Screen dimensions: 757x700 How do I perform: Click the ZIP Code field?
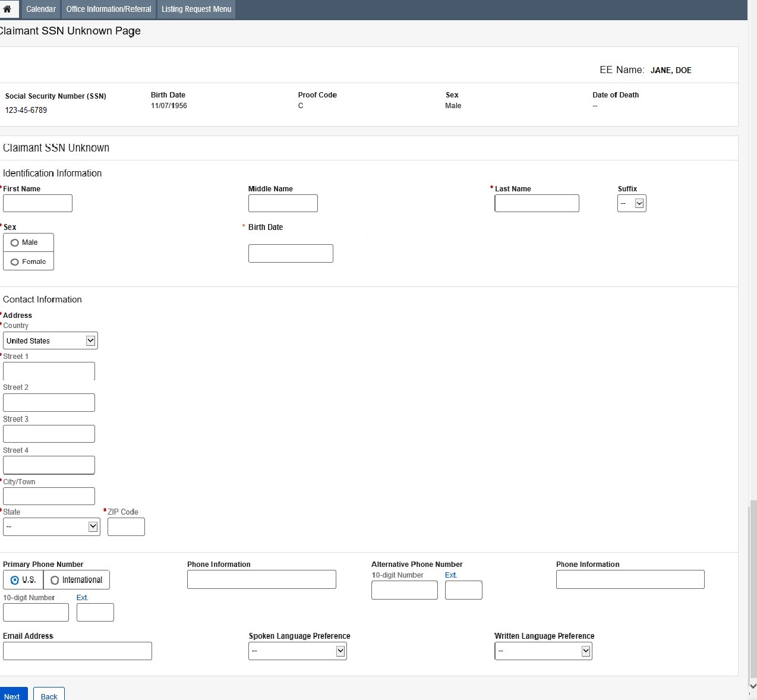click(x=126, y=527)
